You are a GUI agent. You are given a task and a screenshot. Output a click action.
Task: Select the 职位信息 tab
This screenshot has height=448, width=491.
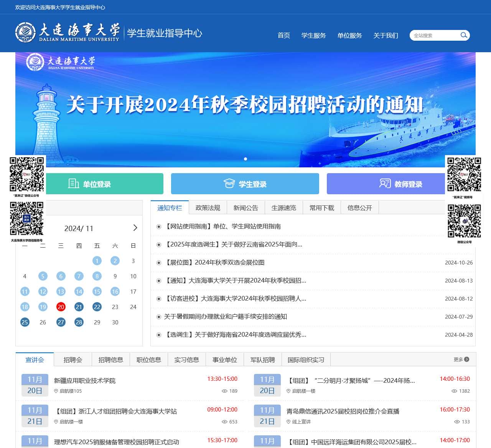(x=149, y=360)
